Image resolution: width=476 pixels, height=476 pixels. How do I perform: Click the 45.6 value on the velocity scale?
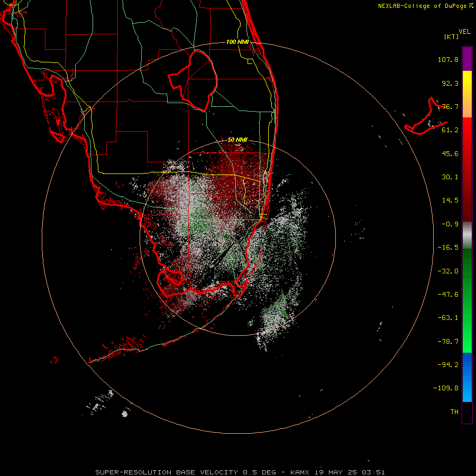(x=450, y=153)
